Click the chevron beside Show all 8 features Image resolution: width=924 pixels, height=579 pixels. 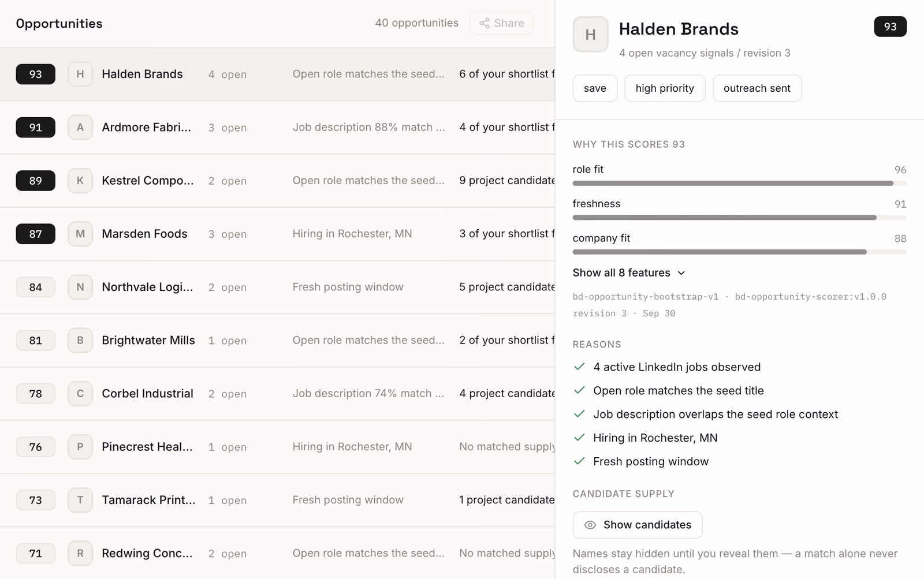[681, 273]
